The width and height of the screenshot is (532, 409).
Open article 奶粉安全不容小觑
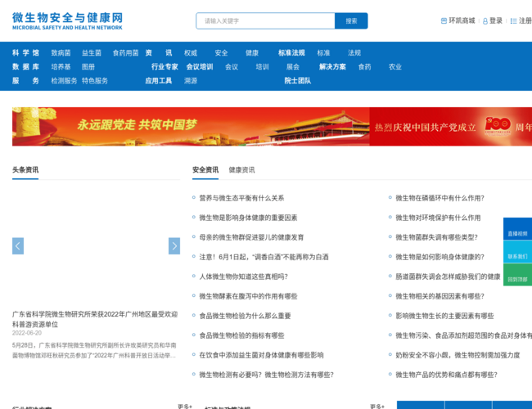click(x=458, y=355)
